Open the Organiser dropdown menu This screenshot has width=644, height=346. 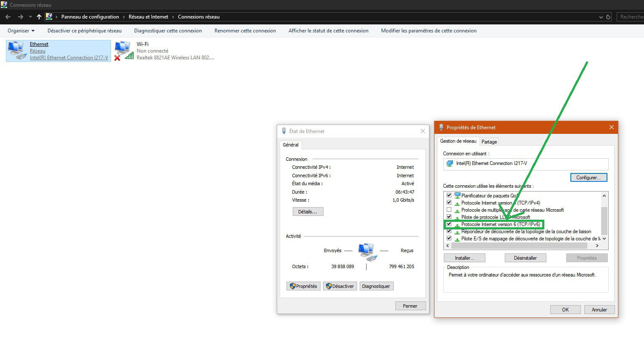coord(21,31)
